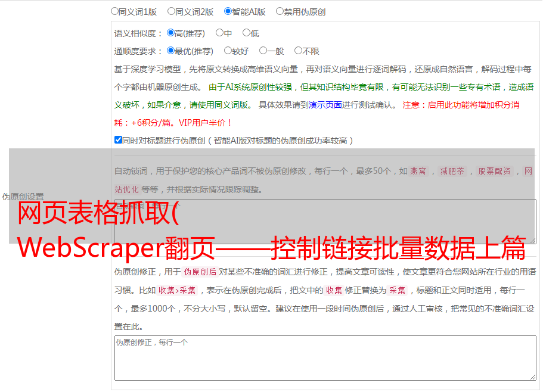Select the 同义词1版 radio option
This screenshot has width=543, height=392.
(x=114, y=11)
